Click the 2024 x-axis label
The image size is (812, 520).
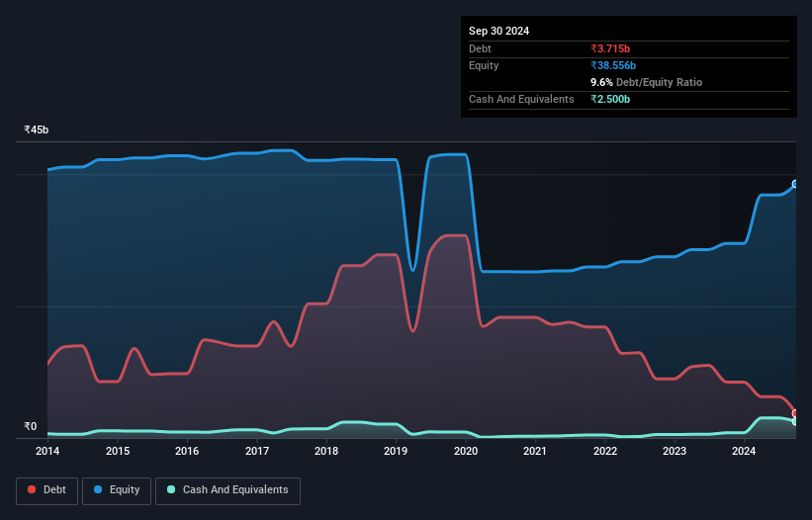(744, 451)
